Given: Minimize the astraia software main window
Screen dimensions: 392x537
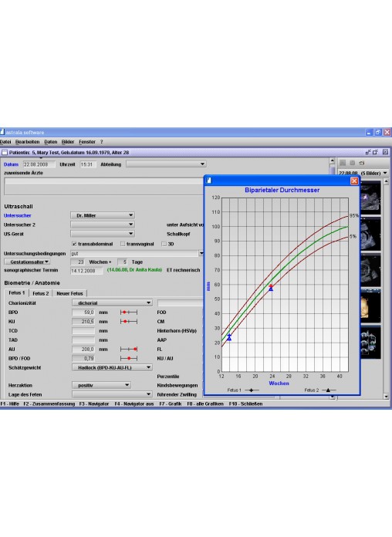Looking at the screenshot, I should tap(369, 132).
